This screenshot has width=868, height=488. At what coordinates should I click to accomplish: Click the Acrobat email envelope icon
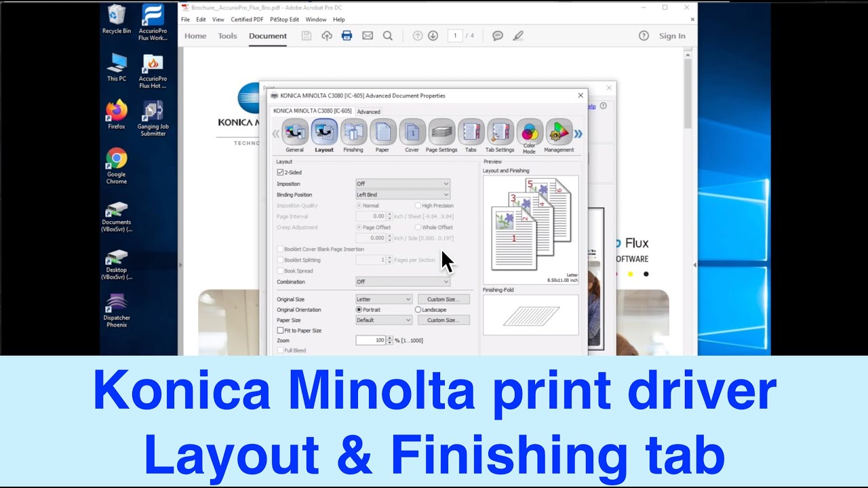pos(368,36)
